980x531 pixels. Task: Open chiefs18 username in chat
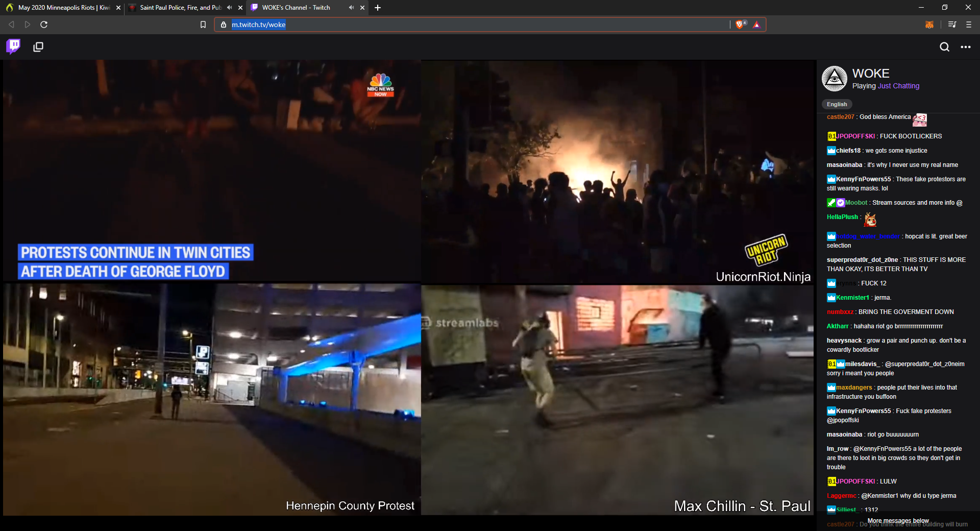848,151
